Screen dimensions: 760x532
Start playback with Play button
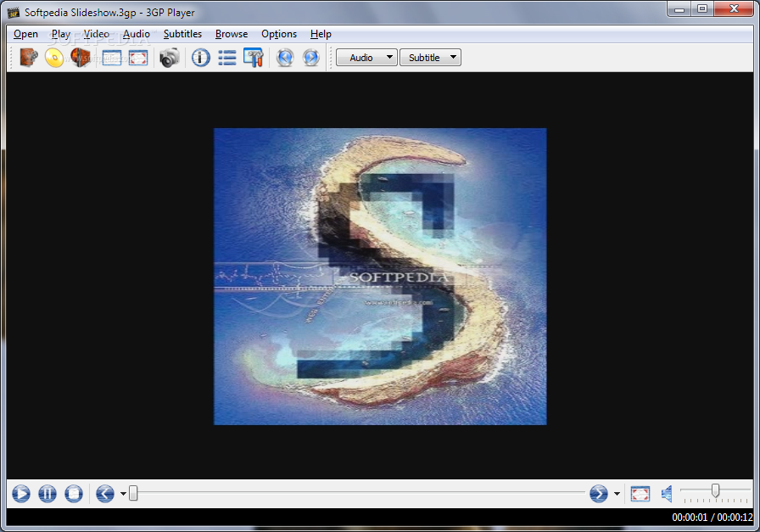pyautogui.click(x=21, y=494)
